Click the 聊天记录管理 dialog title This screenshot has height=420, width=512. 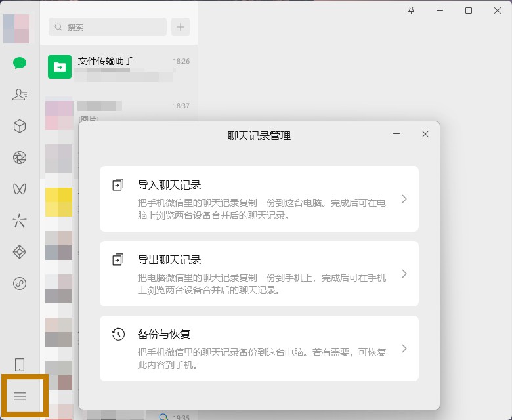coord(259,135)
